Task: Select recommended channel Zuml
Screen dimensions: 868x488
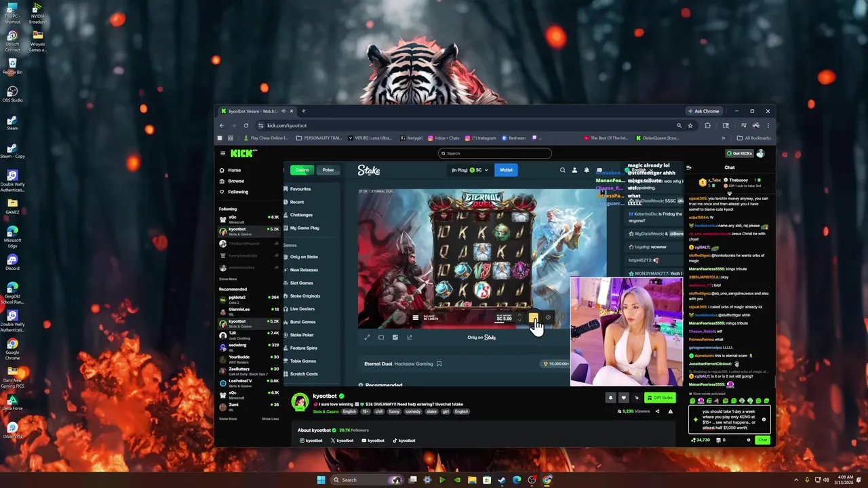Action: tap(249, 407)
